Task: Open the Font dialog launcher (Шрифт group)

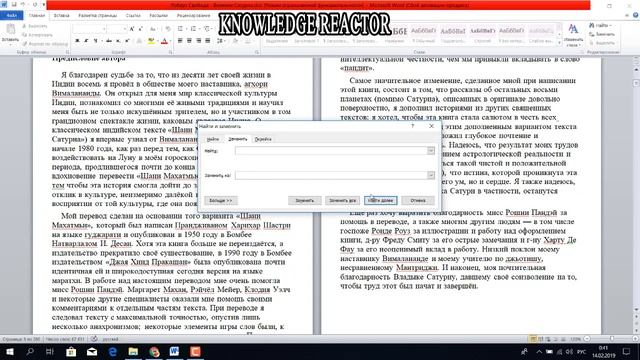Action: 171,52
